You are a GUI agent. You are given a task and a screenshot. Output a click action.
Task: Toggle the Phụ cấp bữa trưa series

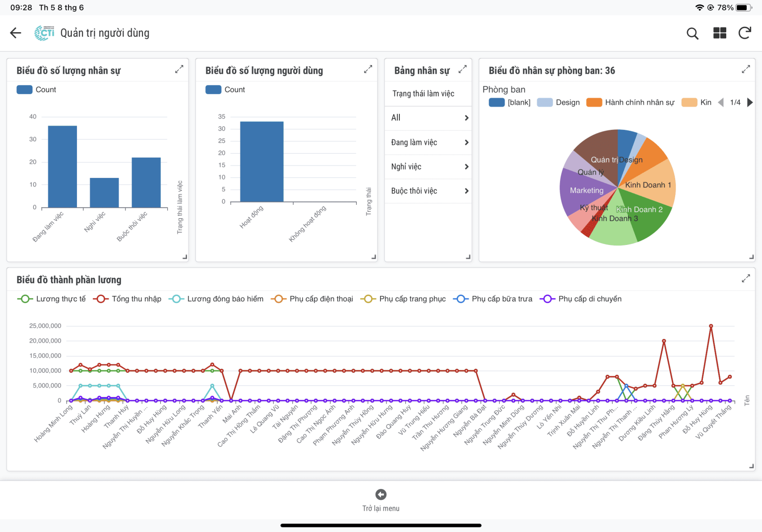click(x=493, y=299)
